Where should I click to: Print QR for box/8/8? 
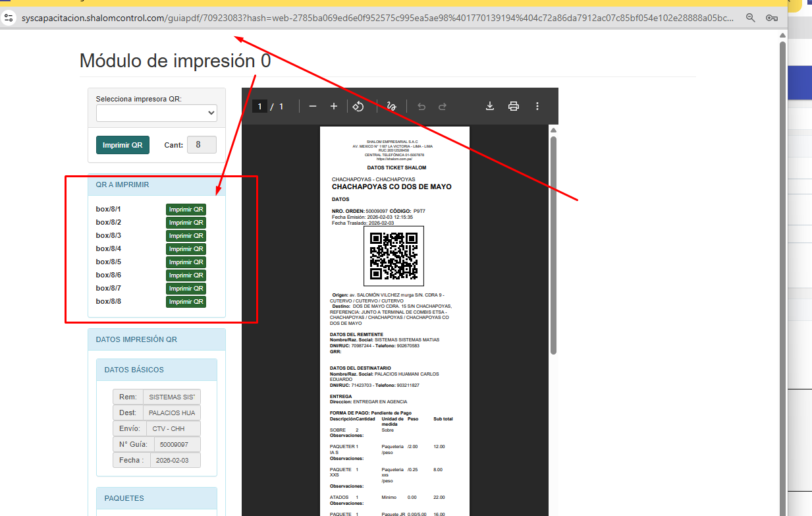pyautogui.click(x=186, y=302)
